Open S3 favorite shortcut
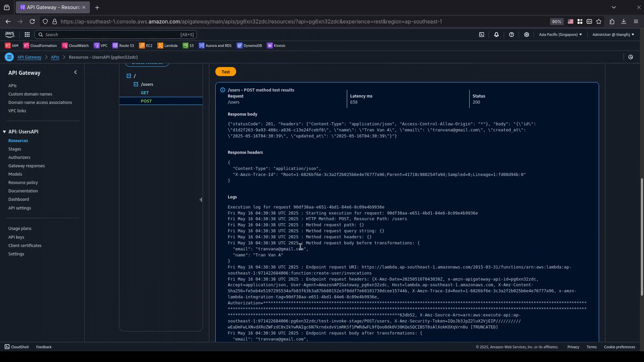This screenshot has width=644, height=362. (188, 46)
